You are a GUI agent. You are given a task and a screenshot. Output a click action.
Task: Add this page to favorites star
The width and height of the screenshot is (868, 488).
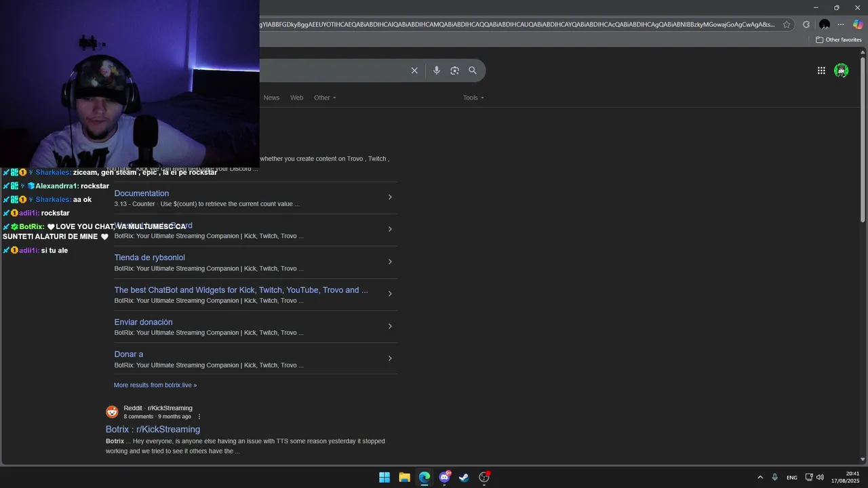(787, 24)
